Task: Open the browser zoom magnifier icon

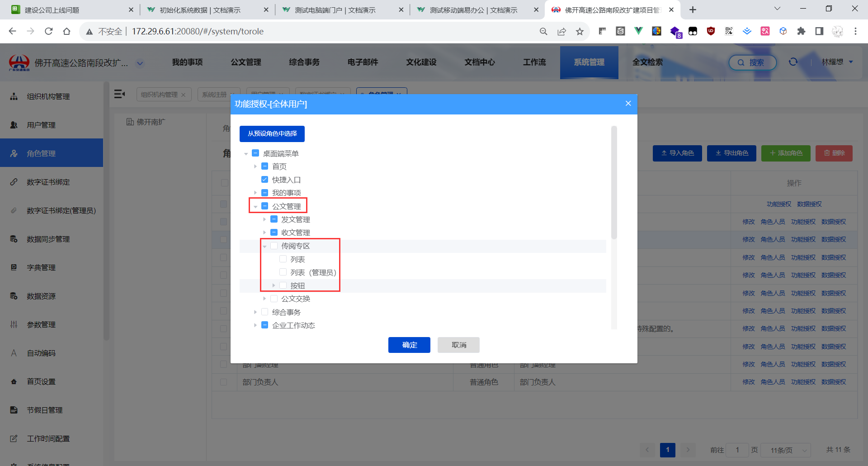Action: pyautogui.click(x=543, y=31)
